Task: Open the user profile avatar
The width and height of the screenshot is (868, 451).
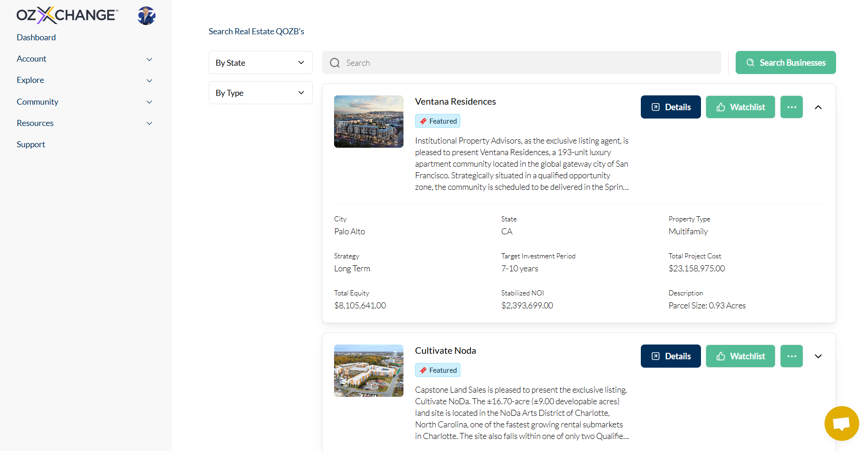Action: pyautogui.click(x=146, y=16)
